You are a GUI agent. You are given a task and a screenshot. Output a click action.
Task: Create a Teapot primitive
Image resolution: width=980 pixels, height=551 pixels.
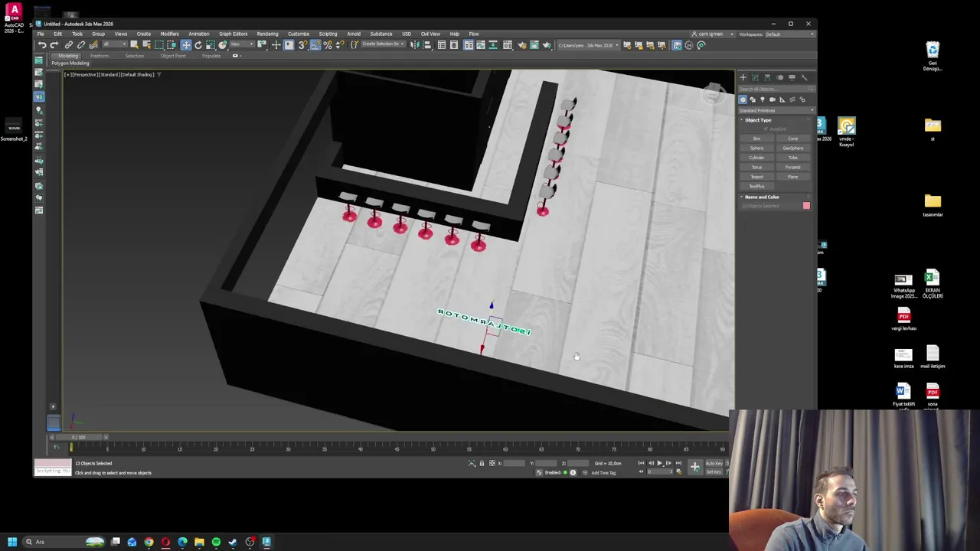(756, 177)
